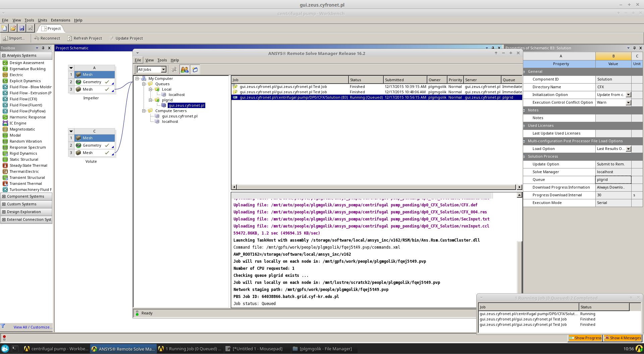644x354 pixels.
Task: Collapse the Compute Servers tree node
Action: pyautogui.click(x=144, y=111)
